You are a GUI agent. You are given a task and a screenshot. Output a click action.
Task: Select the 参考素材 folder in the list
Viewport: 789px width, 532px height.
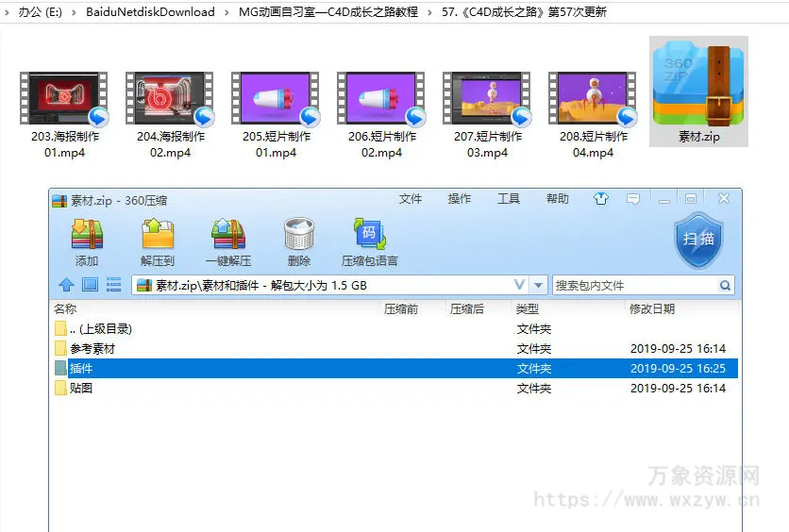pyautogui.click(x=92, y=349)
